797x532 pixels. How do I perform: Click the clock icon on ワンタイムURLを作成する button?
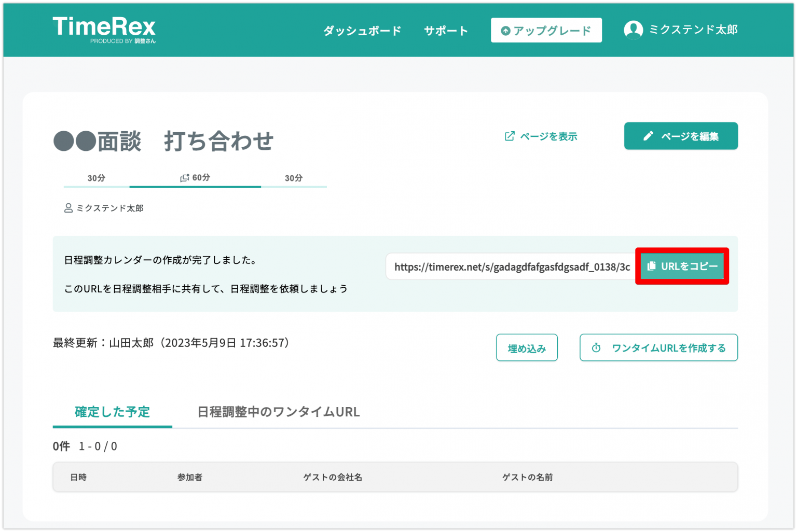click(x=596, y=347)
